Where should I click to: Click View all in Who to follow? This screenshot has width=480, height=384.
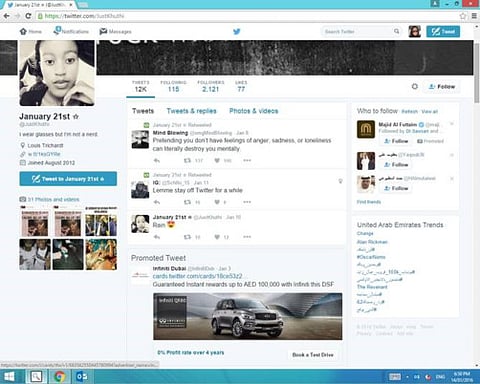tap(429, 111)
